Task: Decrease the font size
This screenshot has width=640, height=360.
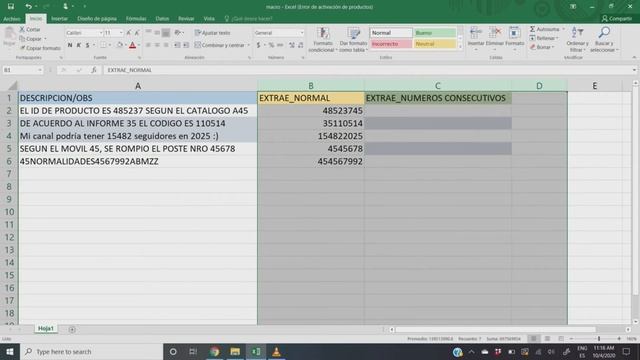Action: [x=137, y=33]
